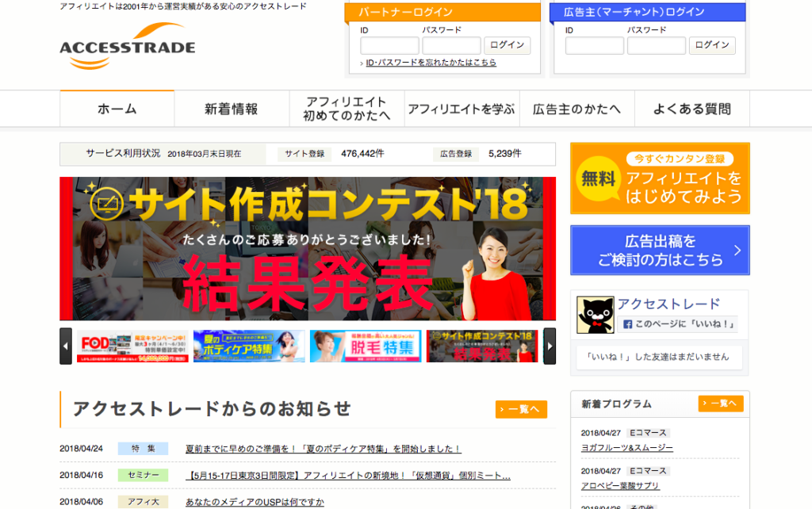Click the advertiser ログイン button
This screenshot has width=812, height=509.
[x=712, y=45]
